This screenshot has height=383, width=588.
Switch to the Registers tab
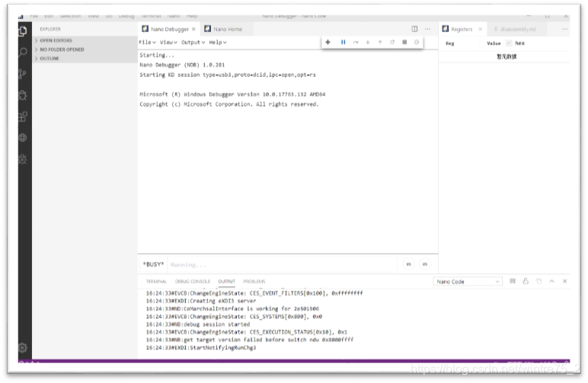point(462,29)
